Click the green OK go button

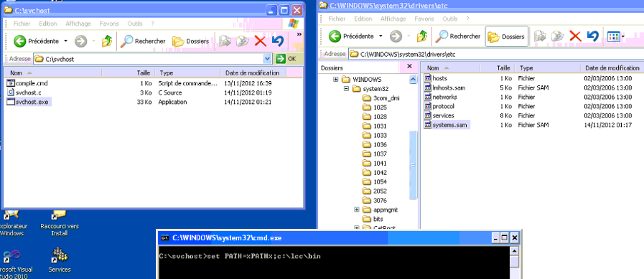(x=286, y=59)
